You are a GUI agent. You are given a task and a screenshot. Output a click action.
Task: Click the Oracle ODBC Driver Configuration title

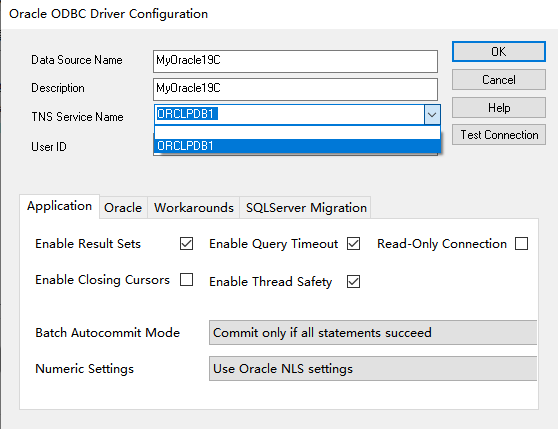[108, 14]
